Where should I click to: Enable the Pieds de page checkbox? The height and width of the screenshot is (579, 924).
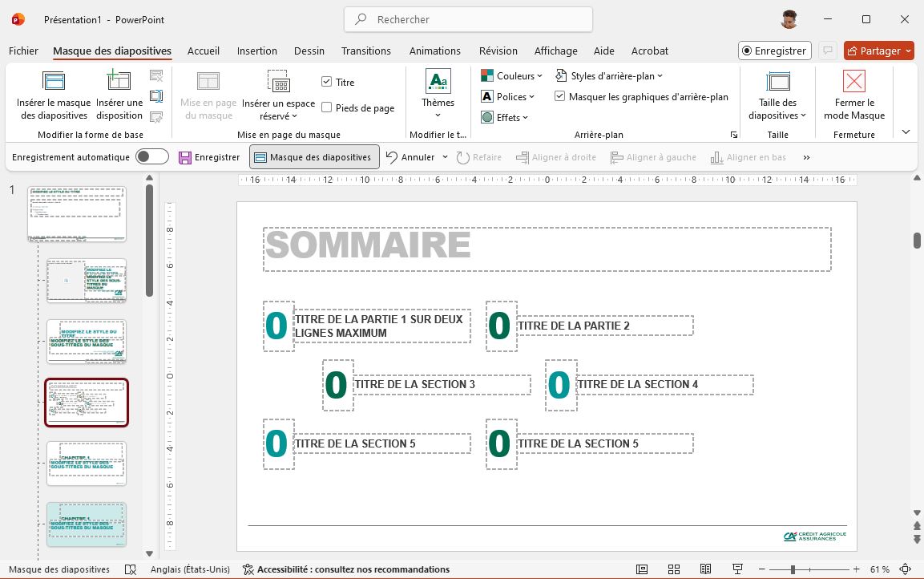[327, 107]
